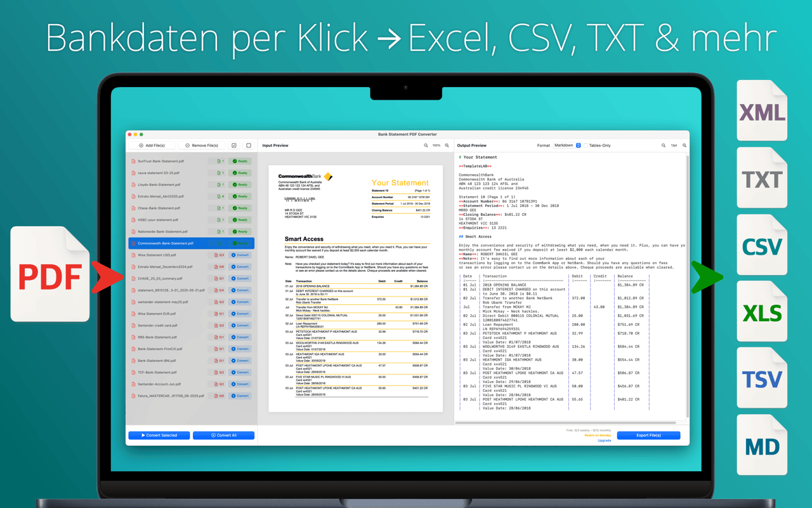Viewport: 812px width, 508px height.
Task: Click the Add File(s) button
Action: point(152,145)
